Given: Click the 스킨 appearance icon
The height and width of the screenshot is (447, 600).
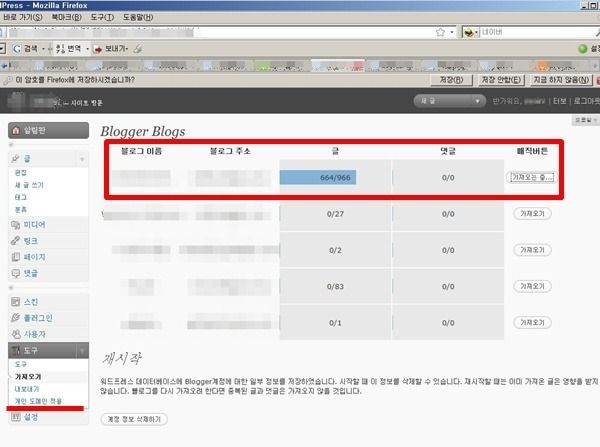Looking at the screenshot, I should (x=16, y=302).
